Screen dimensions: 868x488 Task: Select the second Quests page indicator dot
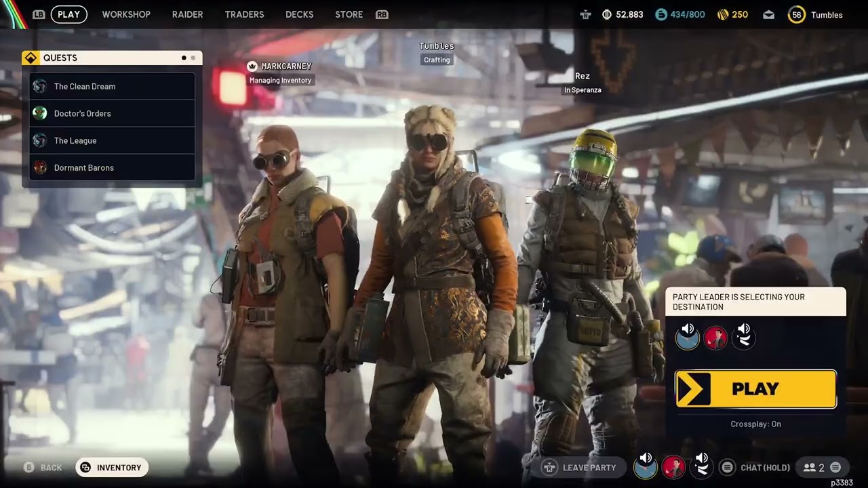[193, 58]
